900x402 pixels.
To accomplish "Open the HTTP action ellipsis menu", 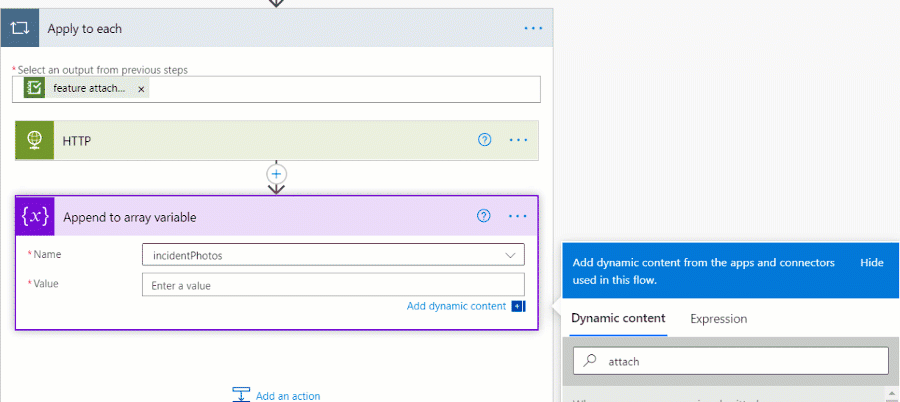I will pos(517,140).
